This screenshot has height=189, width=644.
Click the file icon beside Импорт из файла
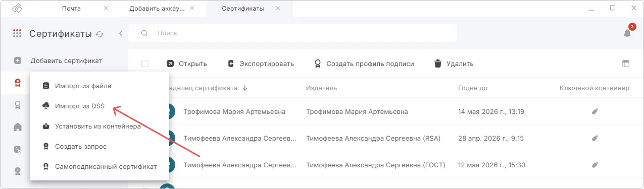pyautogui.click(x=46, y=86)
